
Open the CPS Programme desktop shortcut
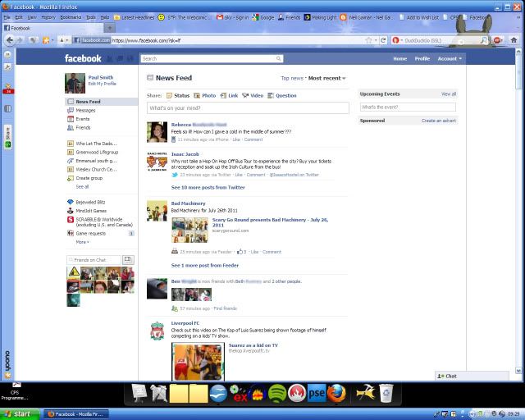tap(15, 391)
